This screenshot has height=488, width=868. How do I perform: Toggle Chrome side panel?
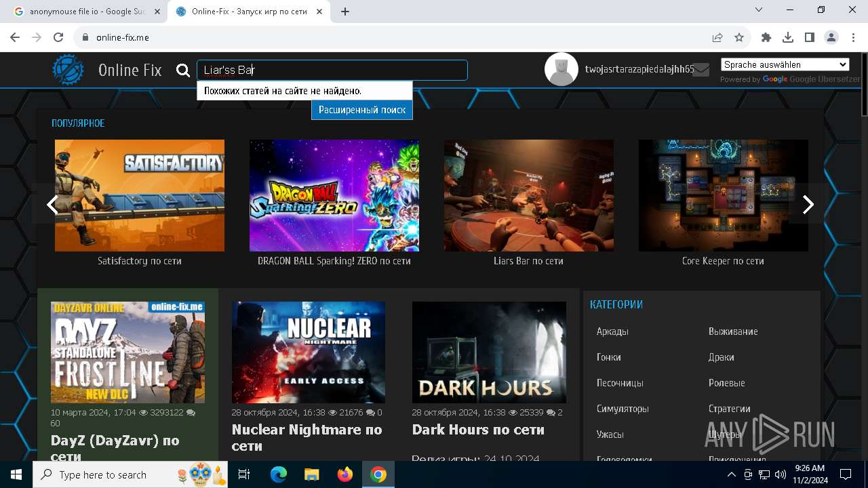tap(810, 37)
